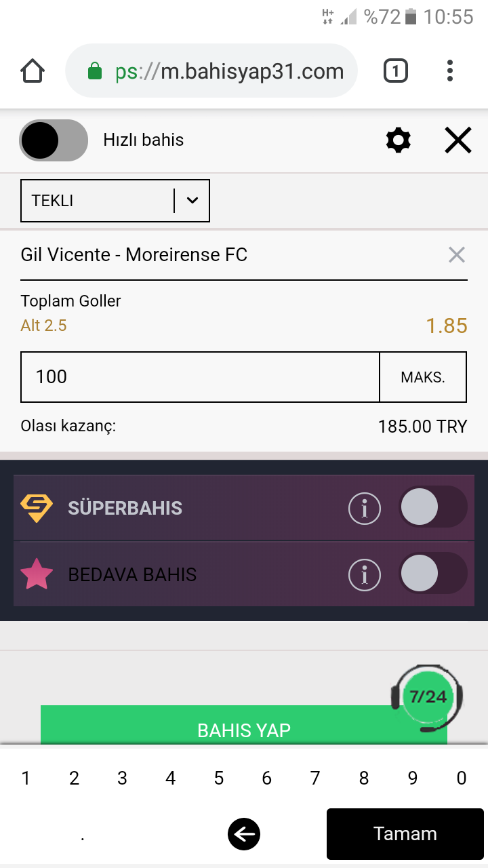
Task: Open the Süperbahis info icon
Action: click(365, 508)
